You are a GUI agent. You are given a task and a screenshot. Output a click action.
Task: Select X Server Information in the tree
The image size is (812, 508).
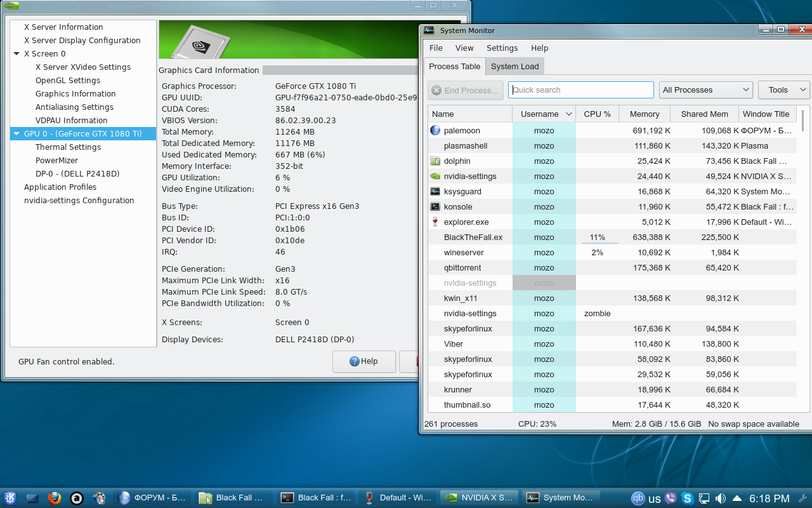pyautogui.click(x=63, y=27)
